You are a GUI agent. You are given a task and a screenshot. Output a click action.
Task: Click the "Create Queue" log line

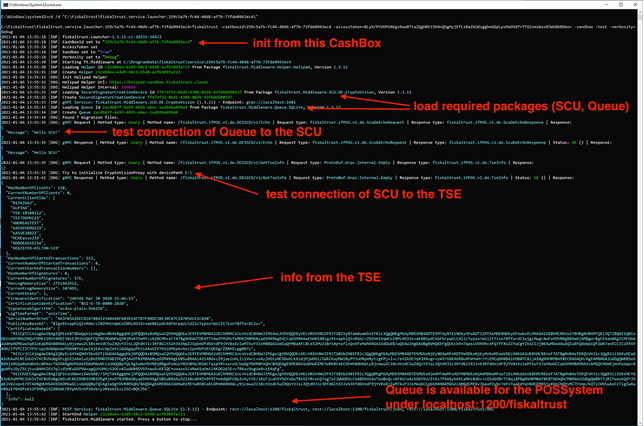tap(90, 112)
